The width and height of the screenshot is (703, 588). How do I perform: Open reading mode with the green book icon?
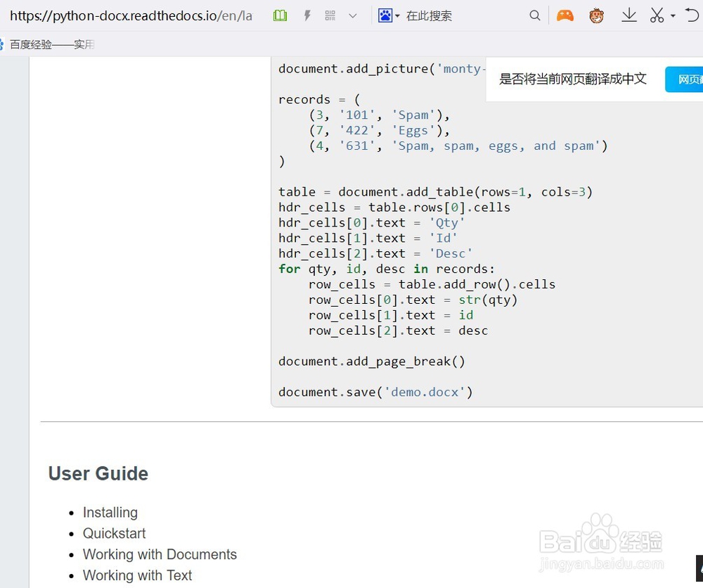tap(280, 15)
